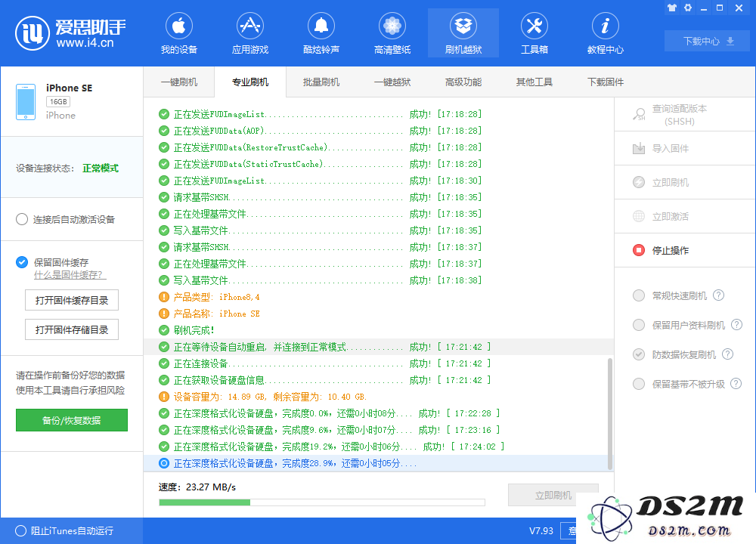The width and height of the screenshot is (756, 544).
Task: Click green 备份/恢复数据 button
Action: [72, 420]
